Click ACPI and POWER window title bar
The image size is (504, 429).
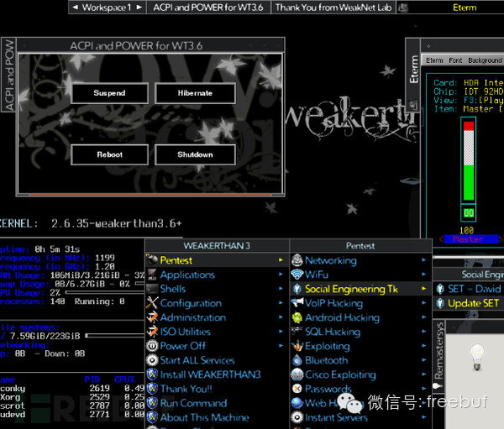[x=150, y=45]
